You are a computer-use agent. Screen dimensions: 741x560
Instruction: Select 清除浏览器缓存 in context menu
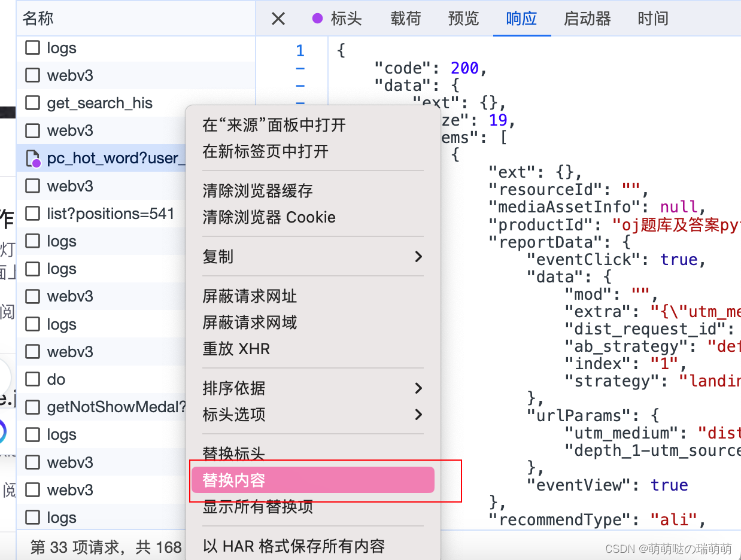click(312, 191)
